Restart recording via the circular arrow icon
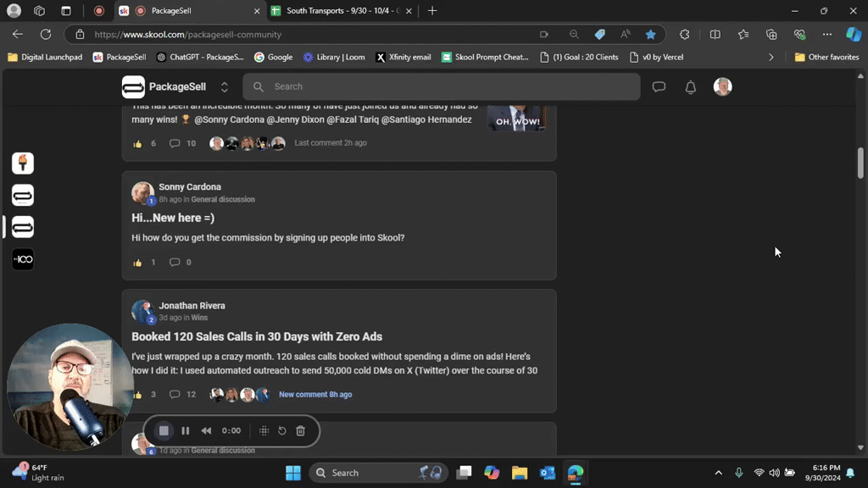Image resolution: width=868 pixels, height=488 pixels. tap(282, 430)
